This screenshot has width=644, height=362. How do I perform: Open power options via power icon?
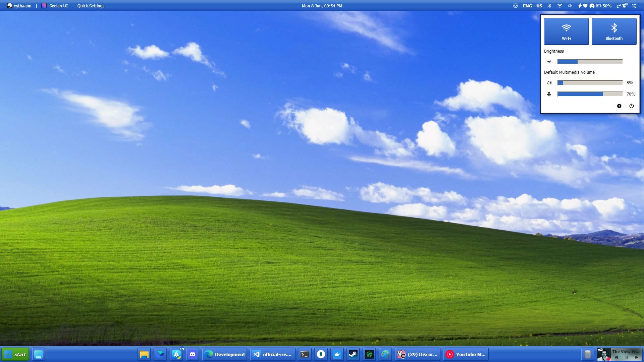(x=632, y=106)
